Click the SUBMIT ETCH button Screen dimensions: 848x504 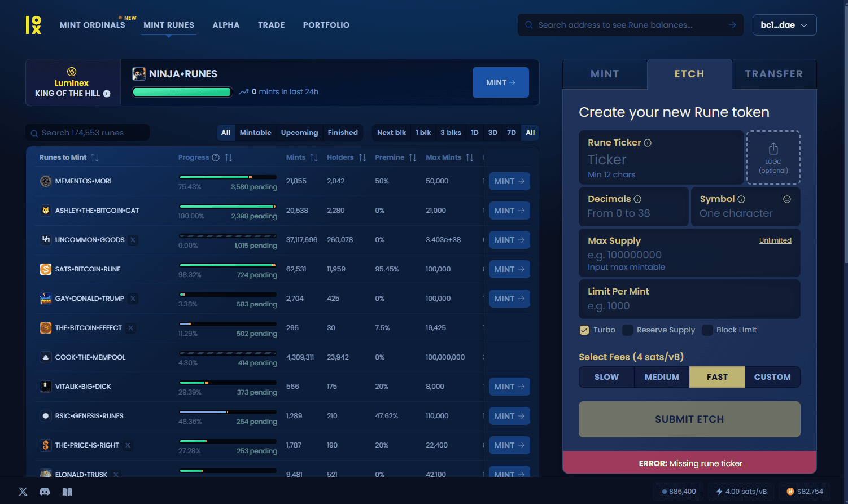click(689, 419)
